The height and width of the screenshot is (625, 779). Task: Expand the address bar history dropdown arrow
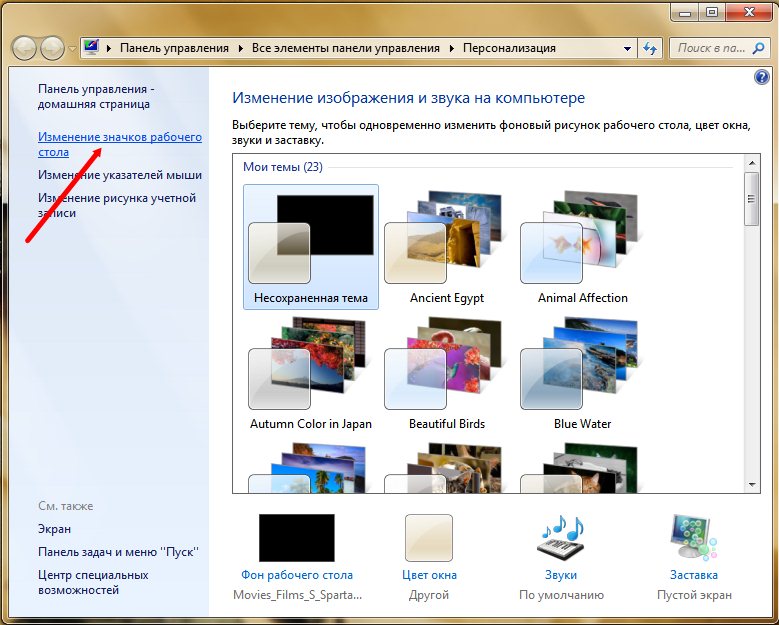pos(627,48)
